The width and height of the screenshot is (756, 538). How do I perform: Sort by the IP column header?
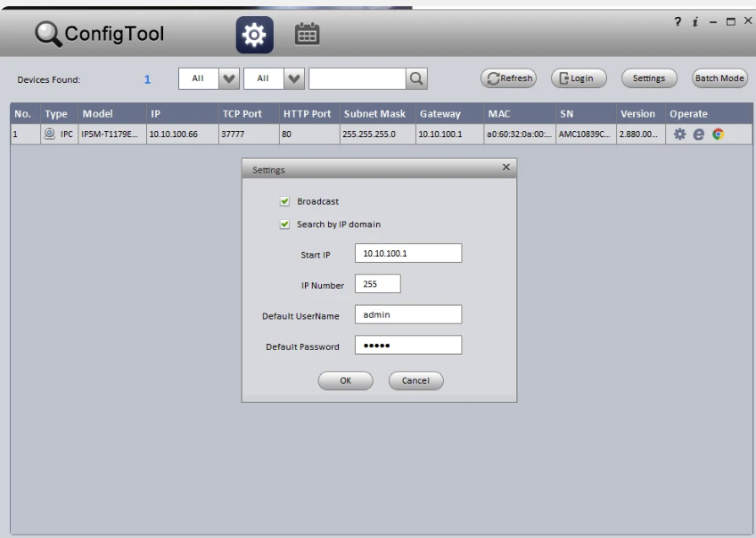tap(182, 114)
